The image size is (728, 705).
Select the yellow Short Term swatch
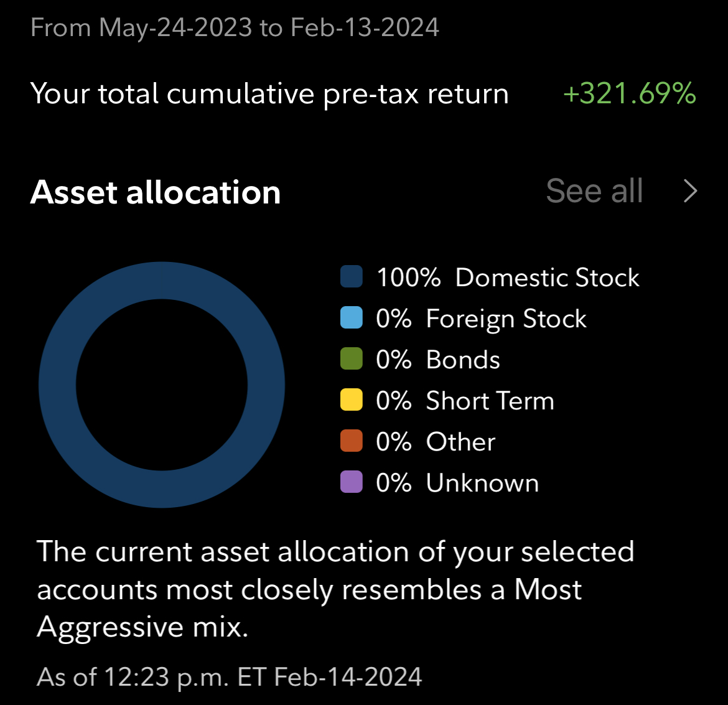click(352, 400)
